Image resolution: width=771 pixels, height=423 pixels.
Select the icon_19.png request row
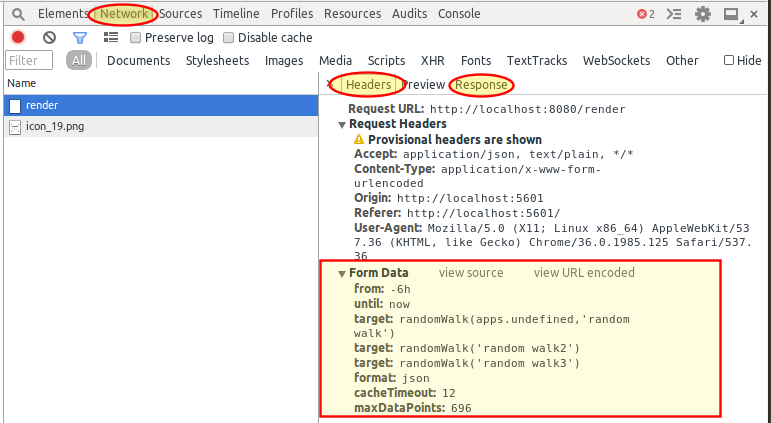pyautogui.click(x=55, y=127)
